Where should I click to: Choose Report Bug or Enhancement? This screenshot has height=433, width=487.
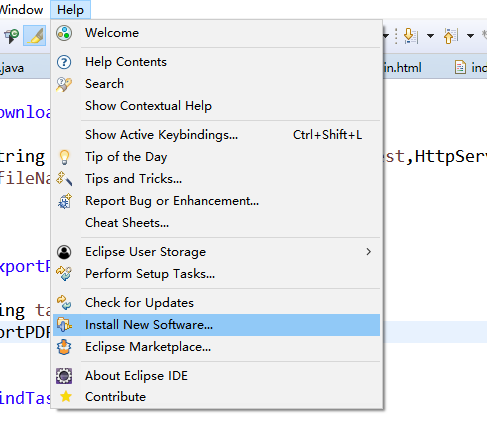(x=216, y=201)
